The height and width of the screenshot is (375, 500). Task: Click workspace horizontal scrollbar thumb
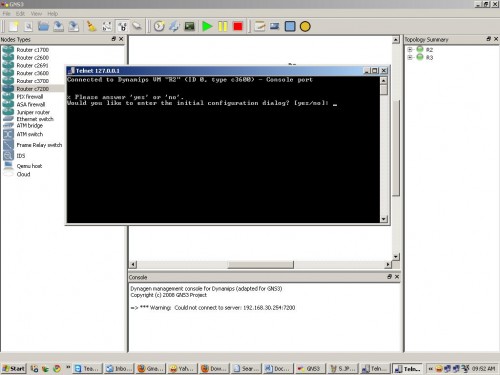click(261, 265)
